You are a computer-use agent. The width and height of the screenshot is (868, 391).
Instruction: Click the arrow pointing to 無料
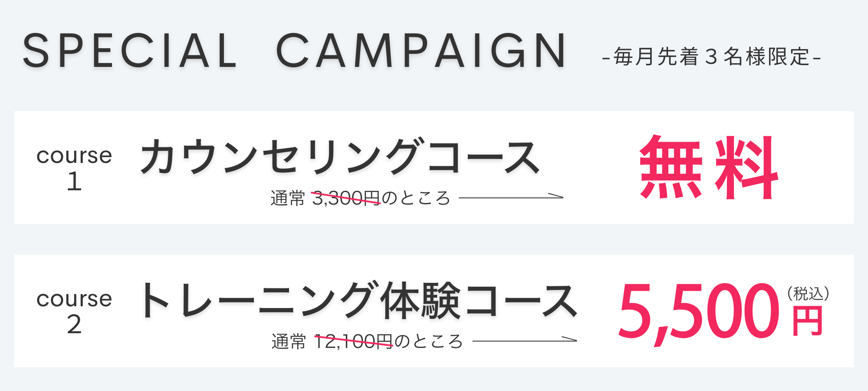pyautogui.click(x=511, y=196)
